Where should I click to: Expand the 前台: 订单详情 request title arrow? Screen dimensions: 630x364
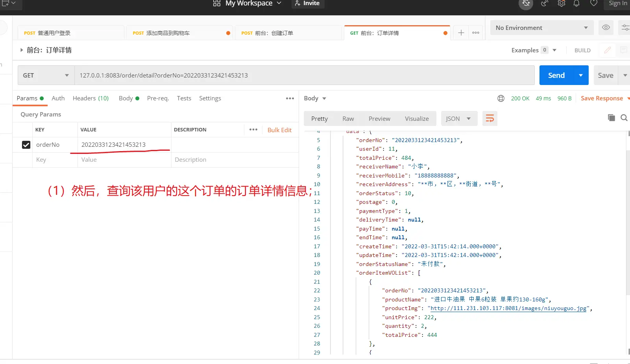pyautogui.click(x=22, y=50)
